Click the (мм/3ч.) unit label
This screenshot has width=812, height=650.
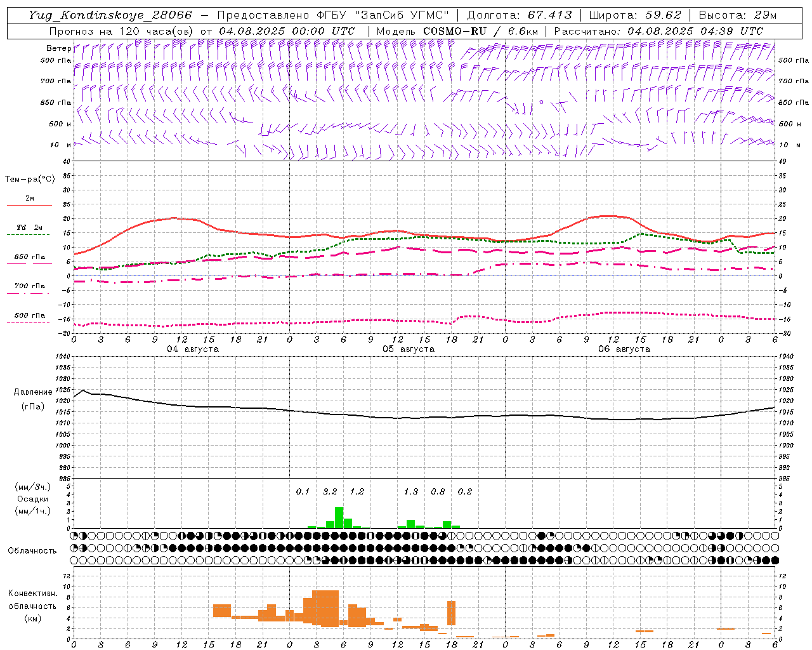tap(32, 487)
